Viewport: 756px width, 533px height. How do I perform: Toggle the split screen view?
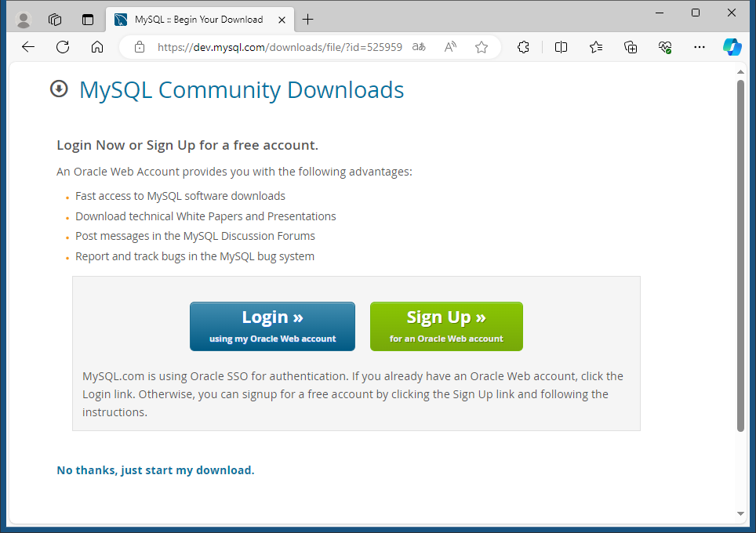point(561,47)
